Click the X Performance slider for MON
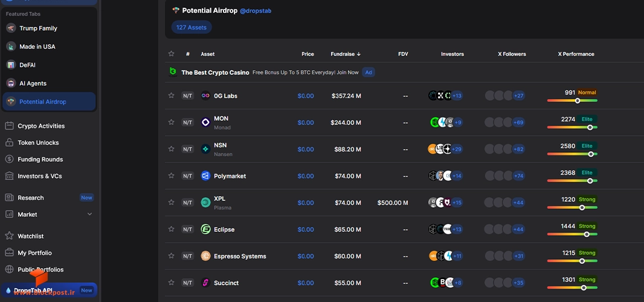This screenshot has height=302, width=644. point(572,127)
